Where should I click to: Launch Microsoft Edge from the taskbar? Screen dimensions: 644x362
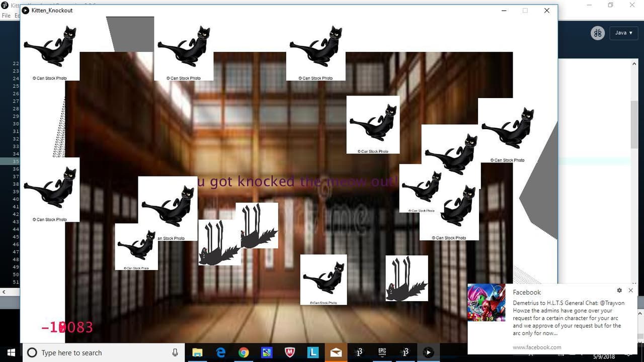pos(220,352)
